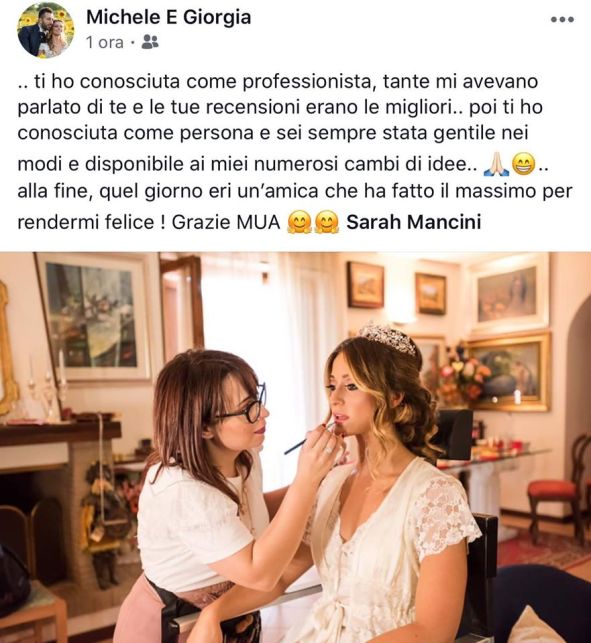Click the second hugging face emoji
The image size is (591, 643).
[x=326, y=222]
